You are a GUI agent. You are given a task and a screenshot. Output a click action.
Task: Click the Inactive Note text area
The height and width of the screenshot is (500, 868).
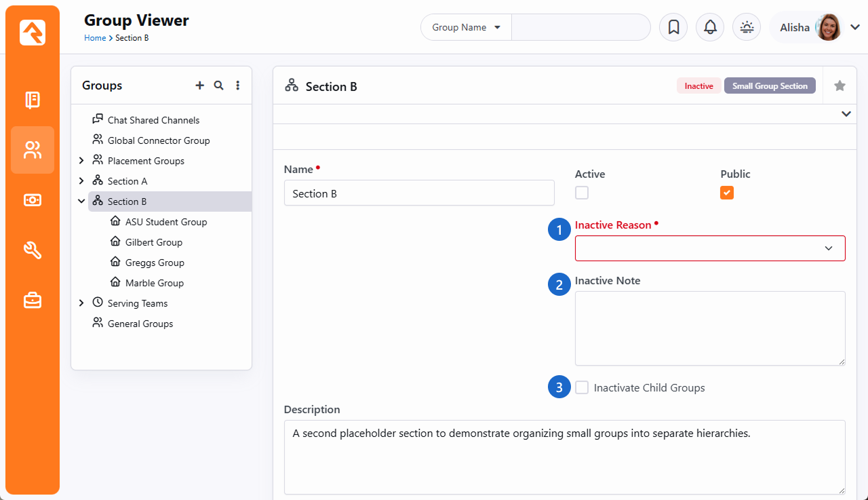[709, 328]
